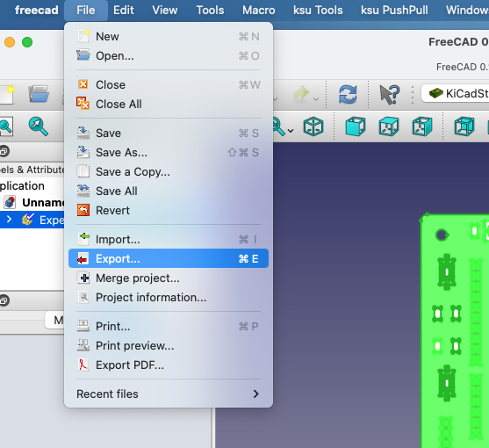Click the open folder toolbar icon

(39, 94)
